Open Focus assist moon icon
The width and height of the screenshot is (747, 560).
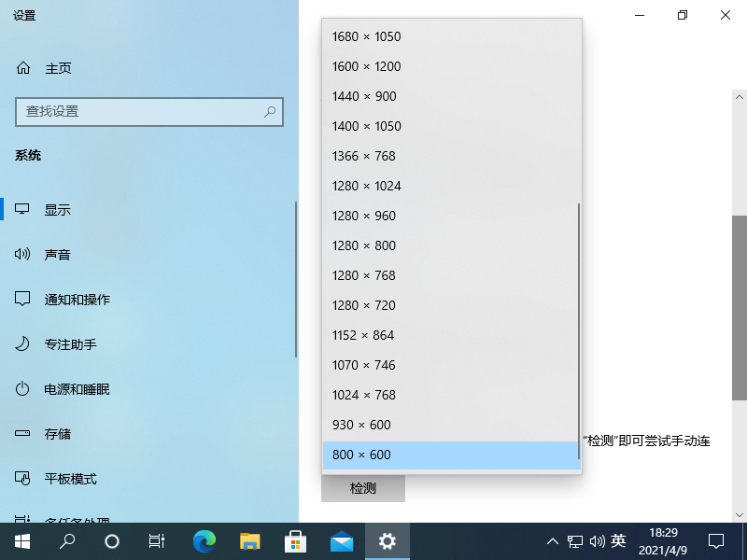click(23, 344)
